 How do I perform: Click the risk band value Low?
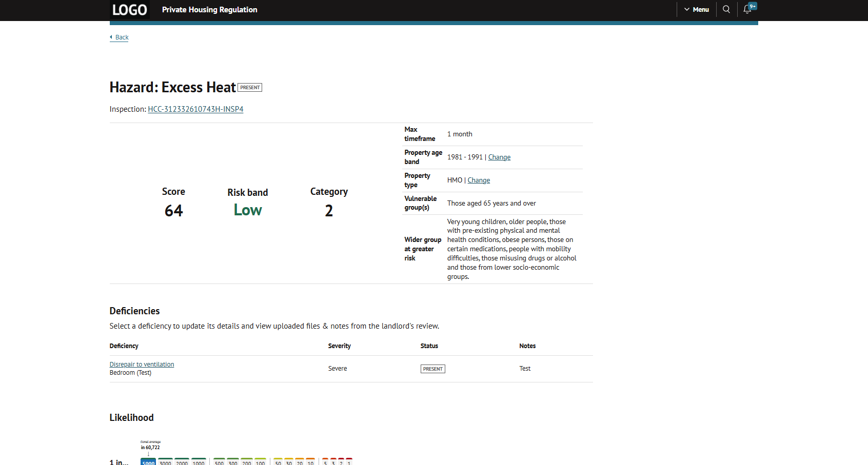click(x=248, y=210)
